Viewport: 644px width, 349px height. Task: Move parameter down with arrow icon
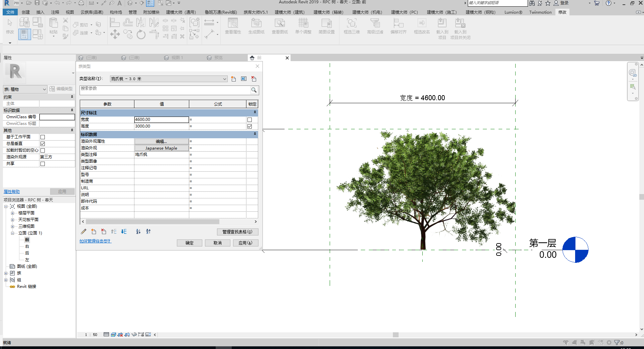124,231
